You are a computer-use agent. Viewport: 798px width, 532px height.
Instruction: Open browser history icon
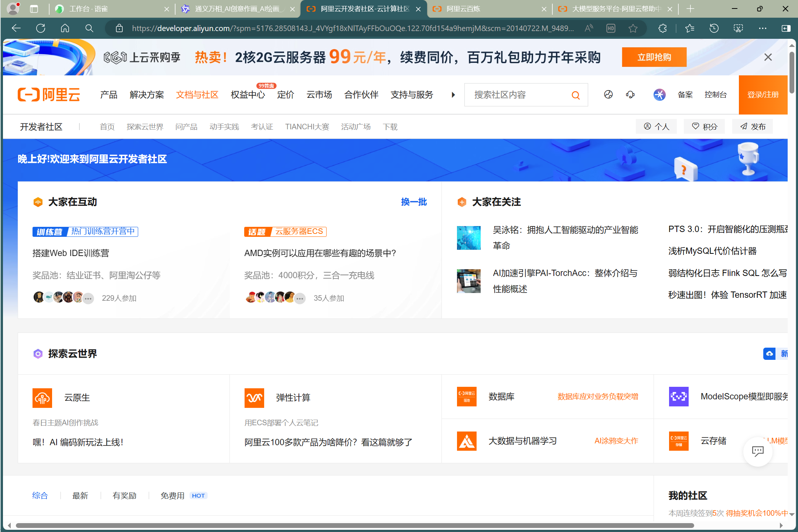[714, 28]
